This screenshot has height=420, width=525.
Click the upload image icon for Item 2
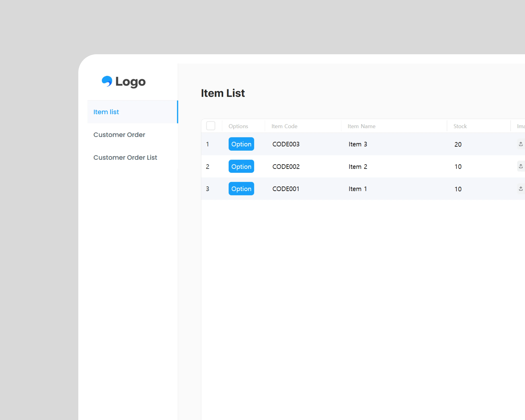pyautogui.click(x=521, y=166)
